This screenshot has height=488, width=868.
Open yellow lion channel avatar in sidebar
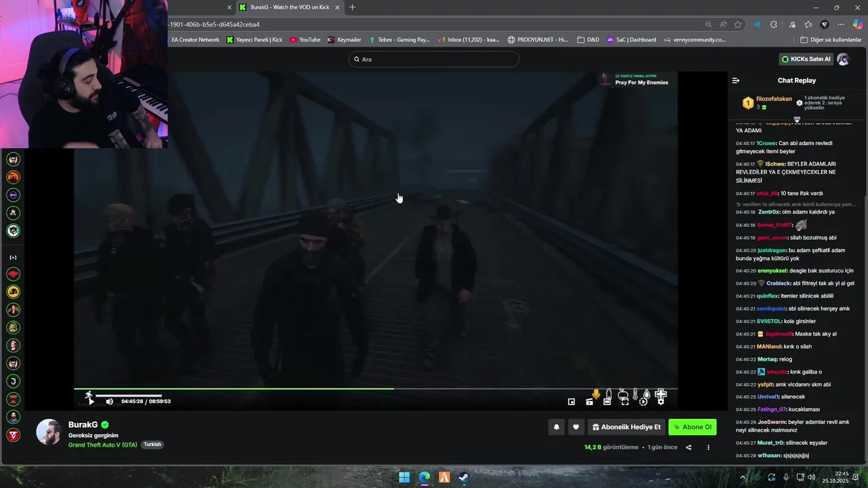click(x=13, y=292)
